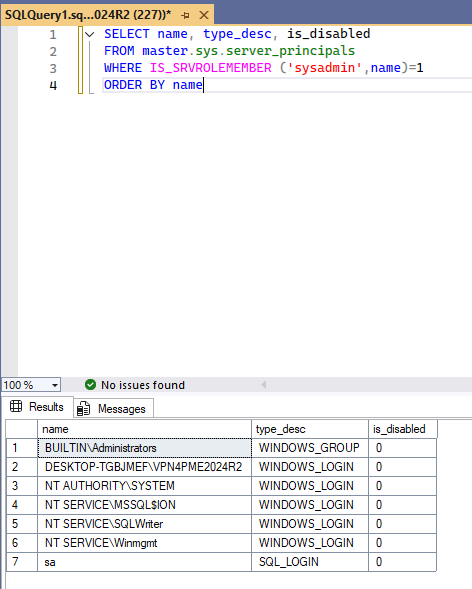The width and height of the screenshot is (472, 589).
Task: Click the type_desc column header
Action: click(310, 429)
